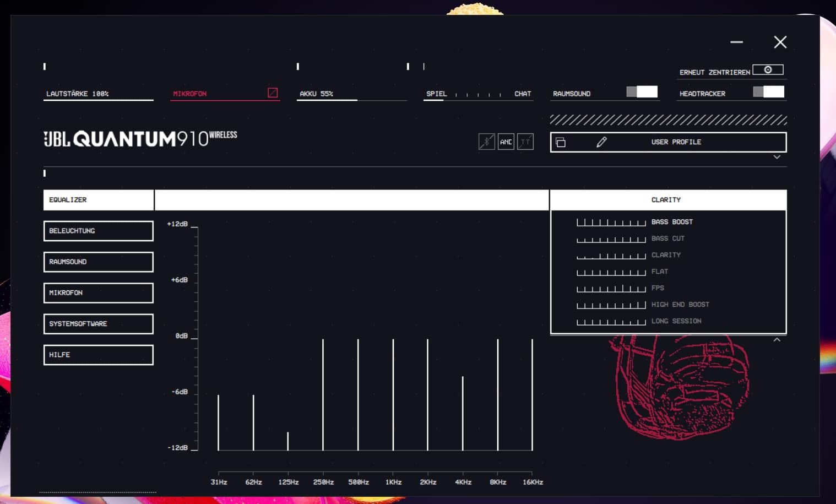Viewport: 836px width, 504px height.
Task: Open the Clarity preset dropdown header
Action: click(x=667, y=200)
